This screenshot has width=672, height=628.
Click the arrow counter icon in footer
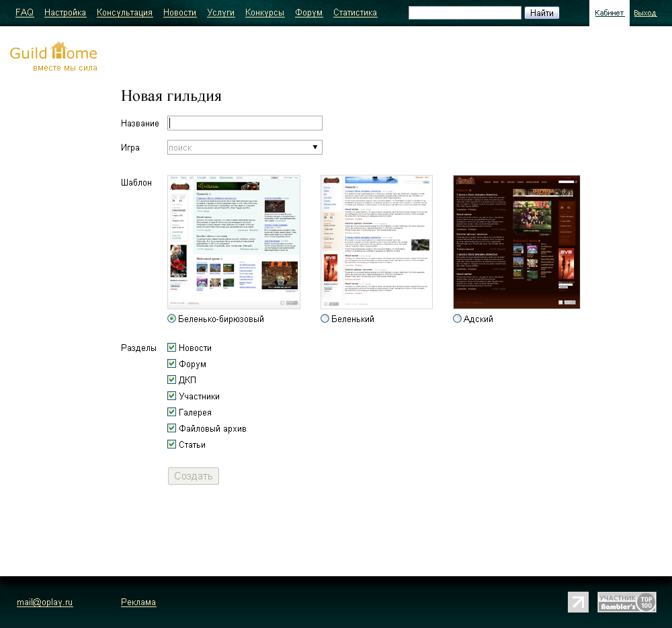(x=578, y=602)
